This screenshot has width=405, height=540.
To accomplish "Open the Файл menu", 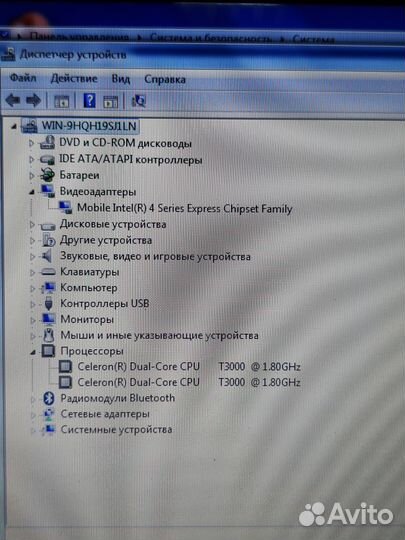I will pos(23,78).
